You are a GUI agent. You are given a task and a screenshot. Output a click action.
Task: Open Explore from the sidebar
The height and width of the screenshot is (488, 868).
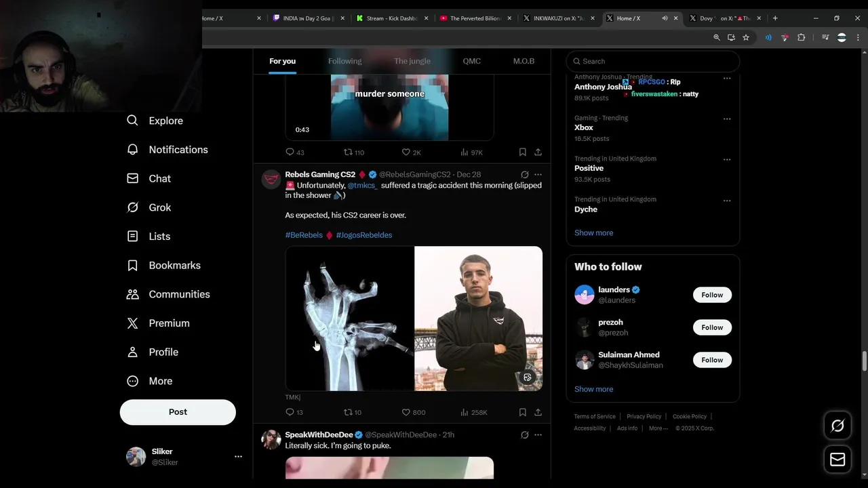click(155, 121)
